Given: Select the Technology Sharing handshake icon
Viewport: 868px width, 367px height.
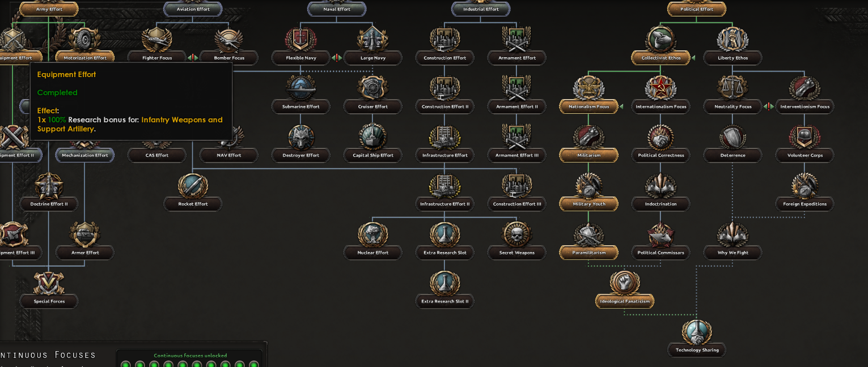Looking at the screenshot, I should coord(697,332).
